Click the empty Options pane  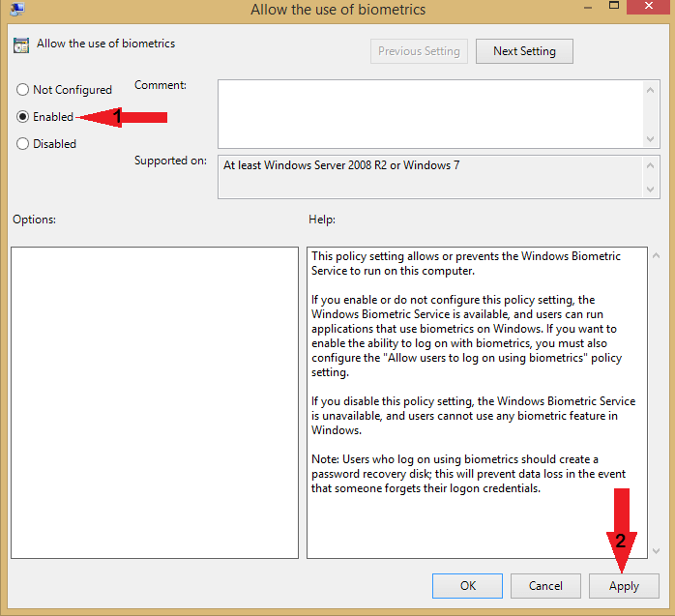[155, 402]
